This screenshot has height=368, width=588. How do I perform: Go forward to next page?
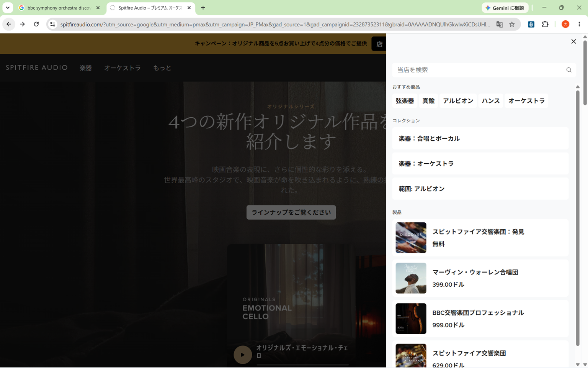pyautogui.click(x=23, y=24)
